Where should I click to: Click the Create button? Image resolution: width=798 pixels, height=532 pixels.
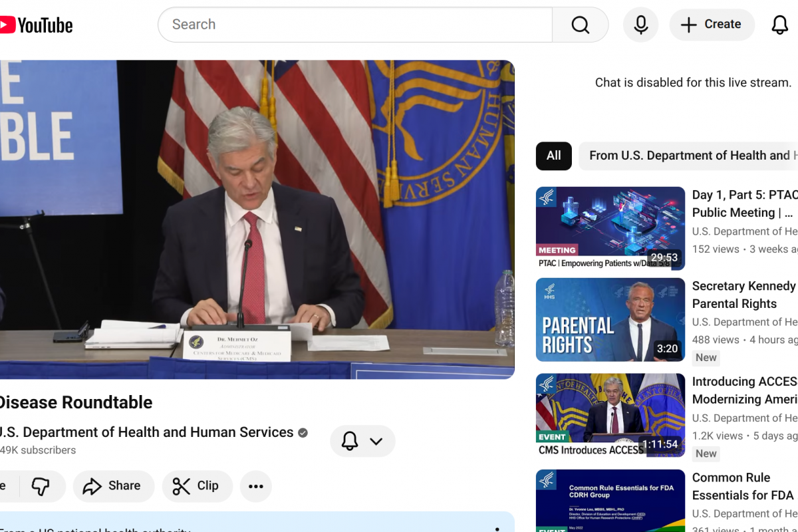[712, 25]
